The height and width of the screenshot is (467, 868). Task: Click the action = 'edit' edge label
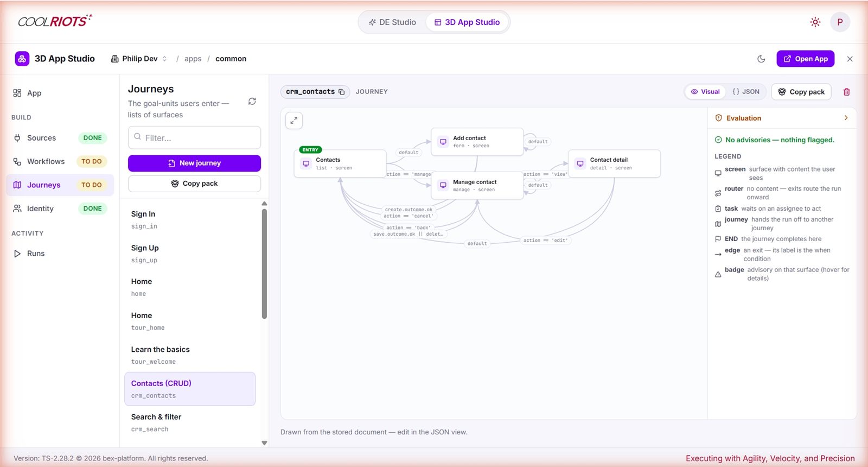point(545,240)
